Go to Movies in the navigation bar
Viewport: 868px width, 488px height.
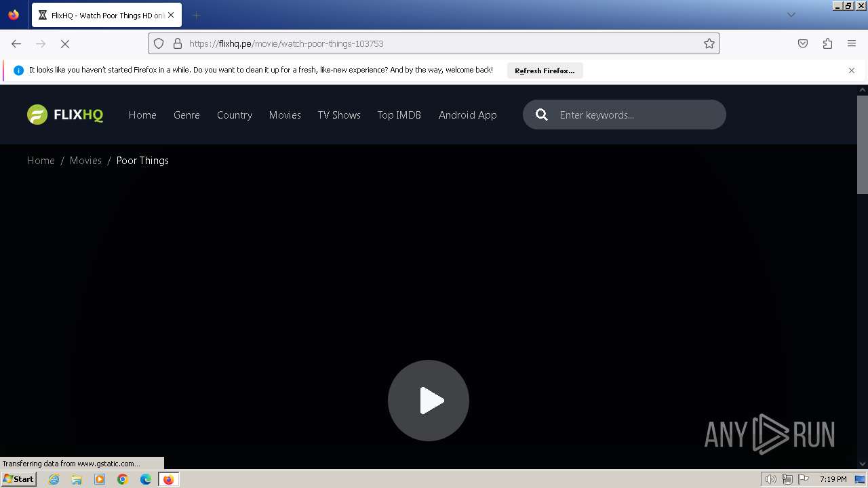tap(285, 115)
